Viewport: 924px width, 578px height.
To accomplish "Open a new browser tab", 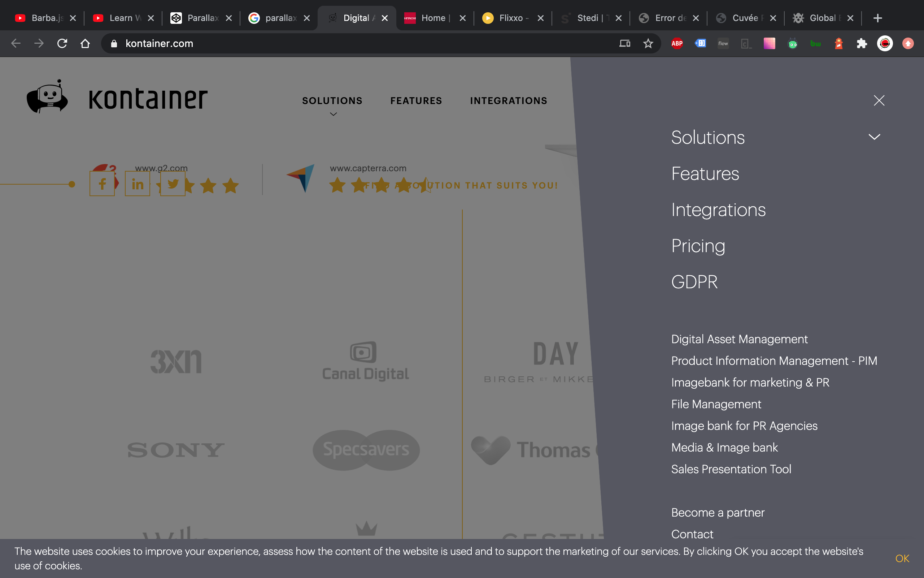I will pos(877,18).
